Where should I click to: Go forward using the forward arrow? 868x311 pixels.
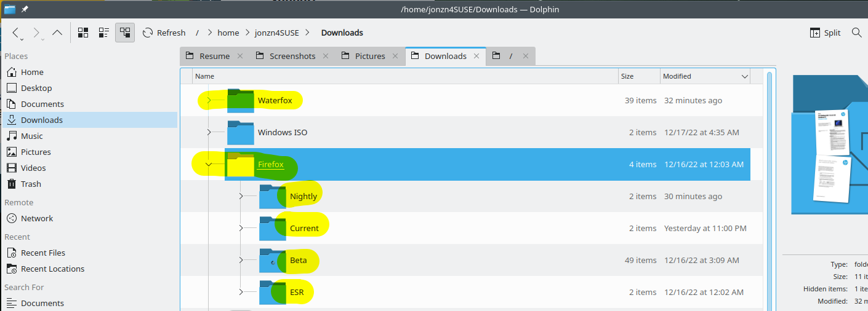(x=37, y=33)
